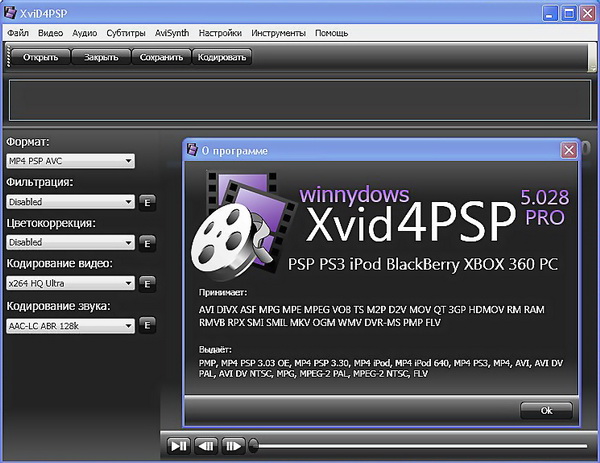Image resolution: width=600 pixels, height=463 pixels.
Task: Click the film reel logo
Action: pyautogui.click(x=242, y=225)
